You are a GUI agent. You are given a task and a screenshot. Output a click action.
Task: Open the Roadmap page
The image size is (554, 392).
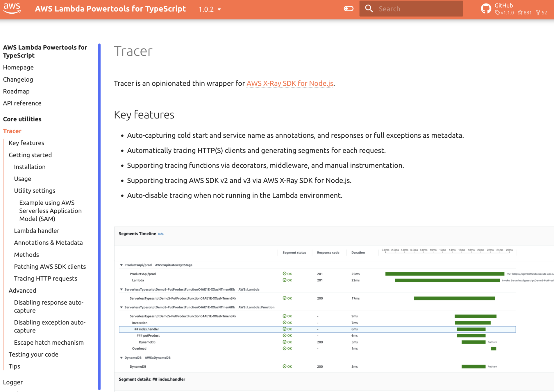click(16, 91)
